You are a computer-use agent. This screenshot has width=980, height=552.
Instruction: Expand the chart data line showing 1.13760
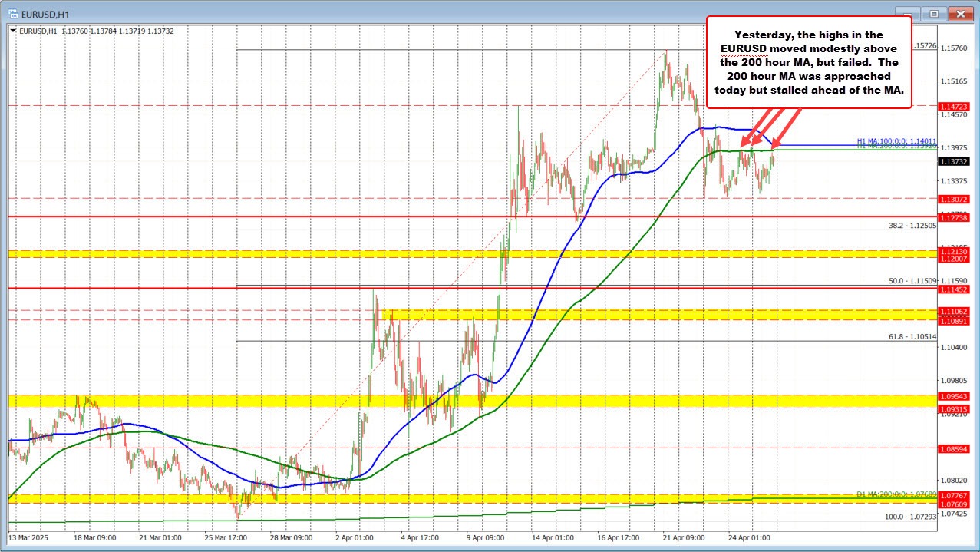(77, 31)
